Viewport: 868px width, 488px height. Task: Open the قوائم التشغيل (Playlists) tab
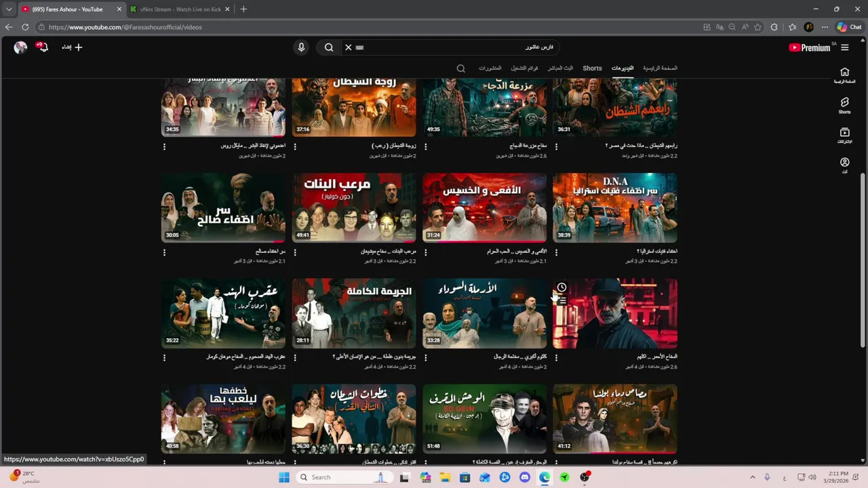coord(524,68)
